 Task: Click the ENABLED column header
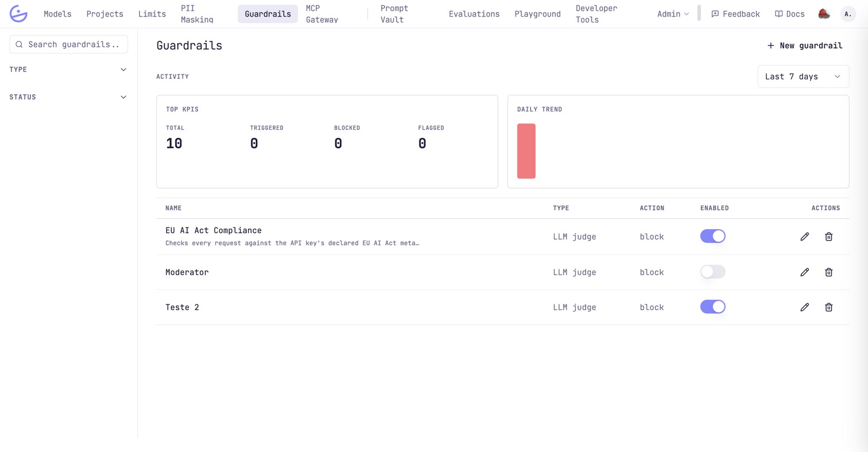click(715, 208)
